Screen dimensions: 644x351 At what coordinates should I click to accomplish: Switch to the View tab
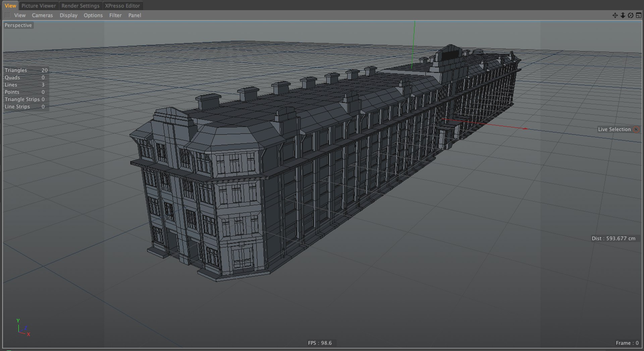coord(10,6)
